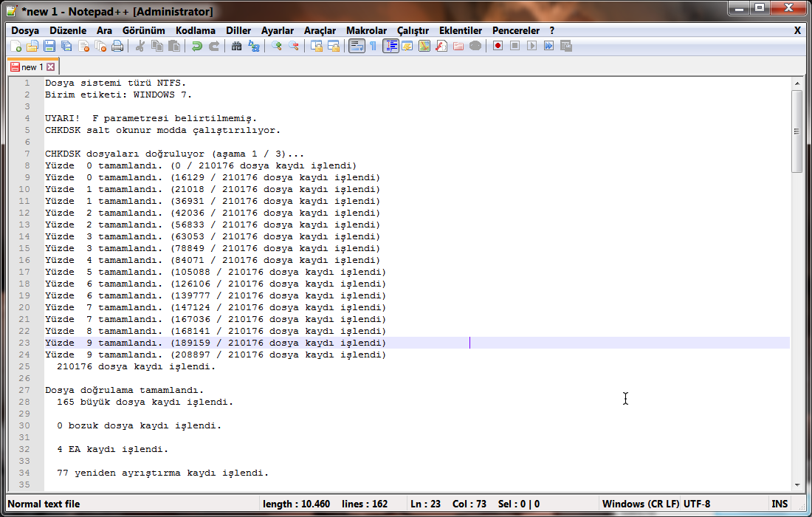The image size is (812, 517).
Task: Open the Düzenle menu
Action: [68, 30]
